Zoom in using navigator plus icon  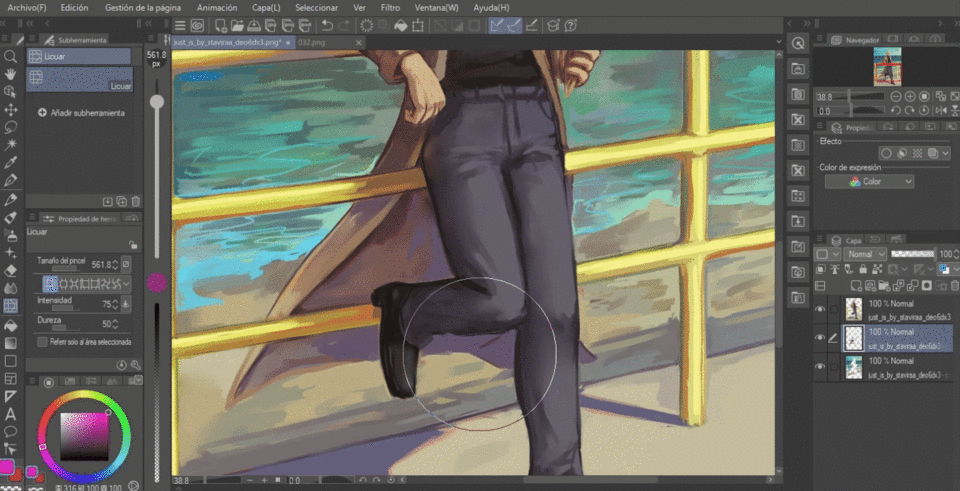click(x=910, y=97)
